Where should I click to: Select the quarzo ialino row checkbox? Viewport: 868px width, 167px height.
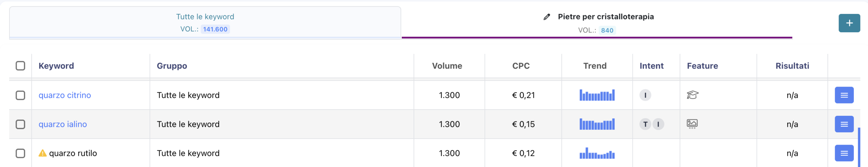(20, 124)
